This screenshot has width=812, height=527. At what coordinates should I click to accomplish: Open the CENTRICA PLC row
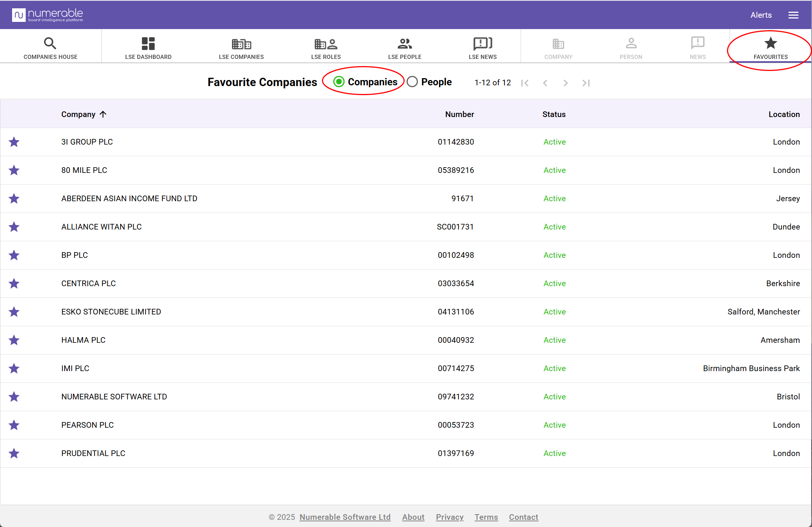(88, 284)
